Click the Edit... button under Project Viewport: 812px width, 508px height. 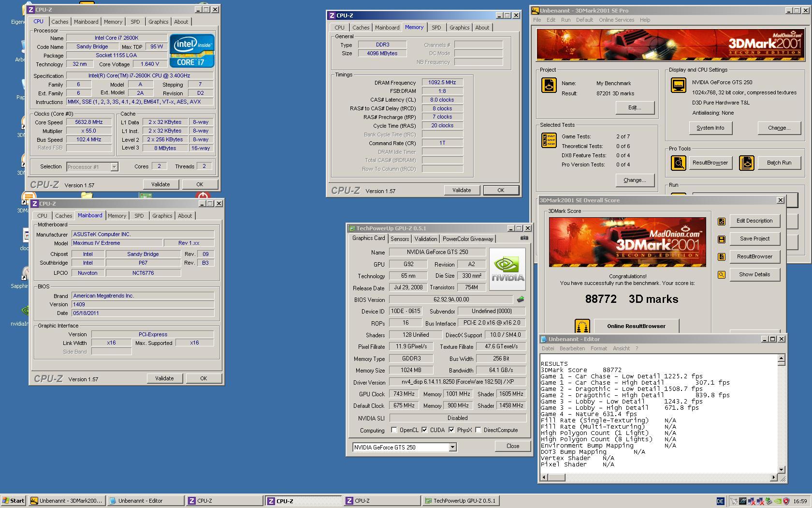(x=635, y=108)
